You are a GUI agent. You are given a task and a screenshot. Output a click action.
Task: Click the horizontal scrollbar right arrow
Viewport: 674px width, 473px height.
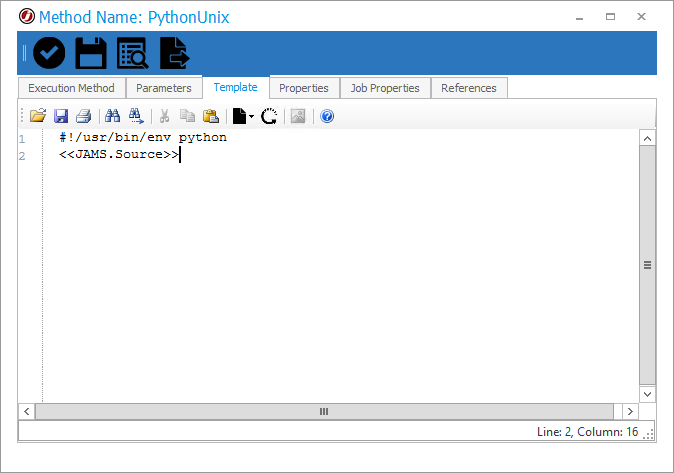[x=630, y=412]
